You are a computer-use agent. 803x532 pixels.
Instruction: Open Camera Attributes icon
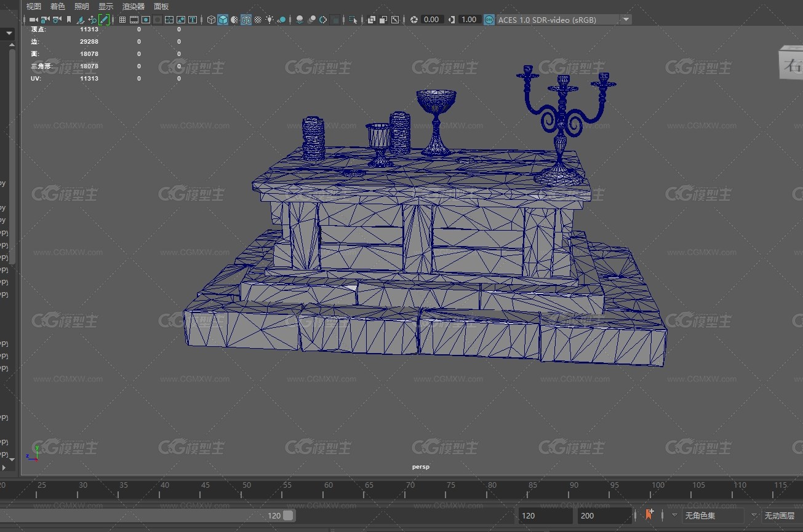coord(57,20)
